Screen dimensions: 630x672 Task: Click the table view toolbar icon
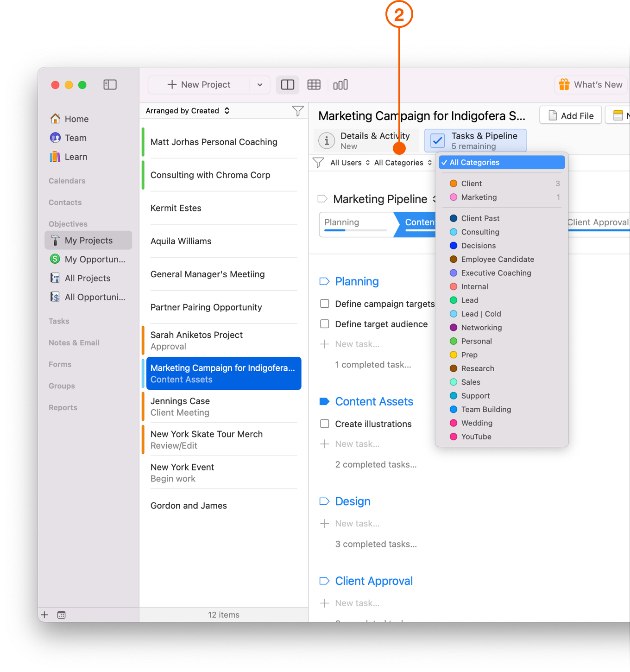click(x=314, y=84)
